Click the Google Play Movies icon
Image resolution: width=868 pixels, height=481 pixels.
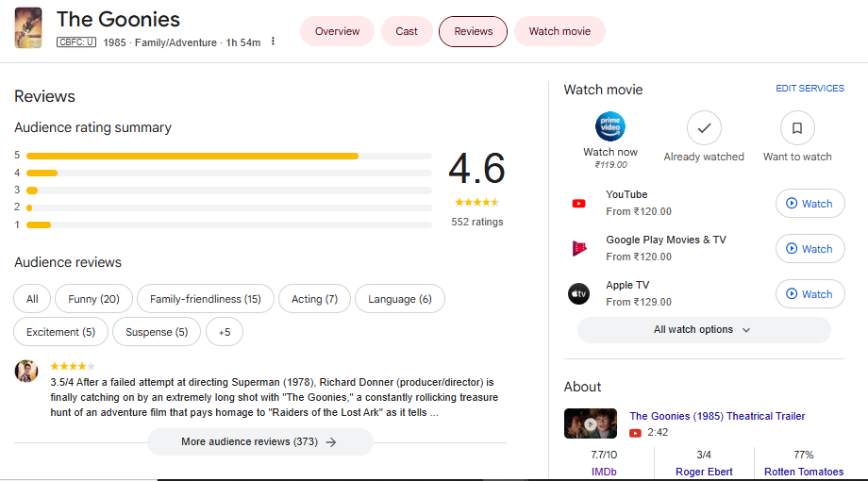pos(578,248)
